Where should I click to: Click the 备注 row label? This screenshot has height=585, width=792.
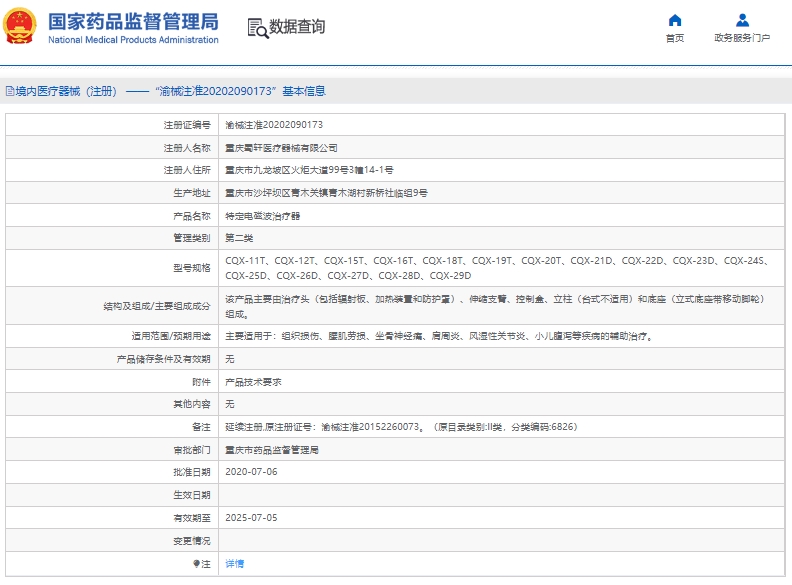click(201, 427)
